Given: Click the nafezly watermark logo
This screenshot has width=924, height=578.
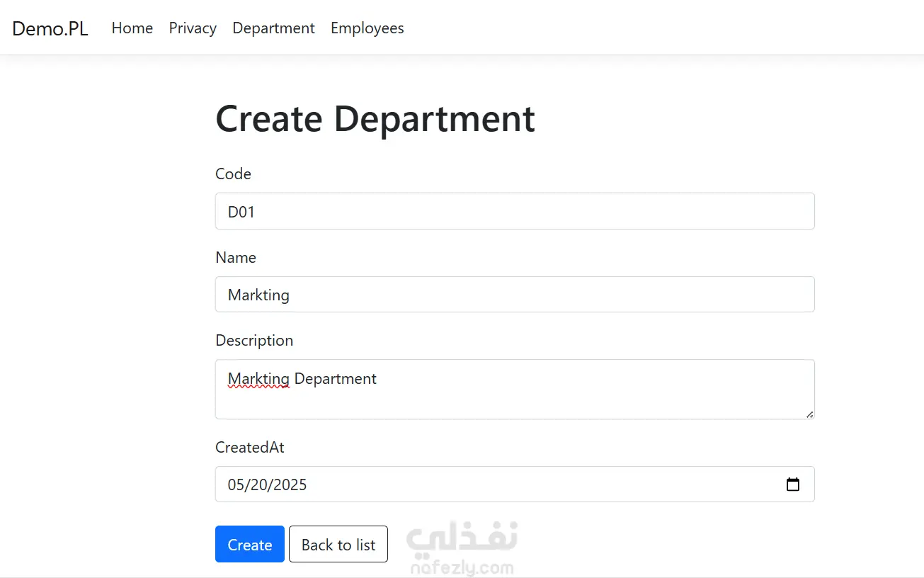Looking at the screenshot, I should tap(461, 549).
